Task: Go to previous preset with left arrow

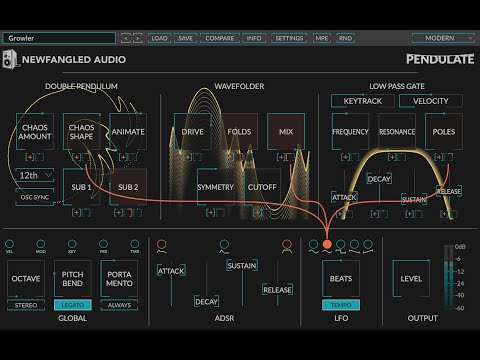Action: (x=126, y=38)
